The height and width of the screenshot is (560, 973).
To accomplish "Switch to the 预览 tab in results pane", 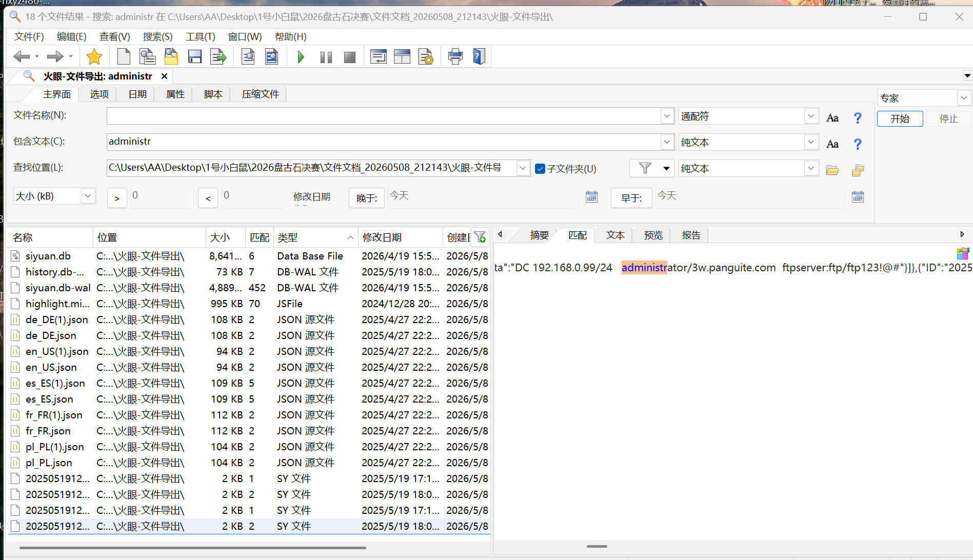I will point(653,235).
